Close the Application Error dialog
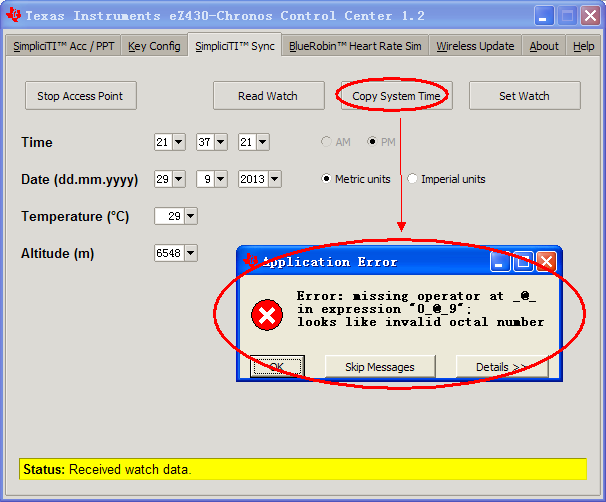This screenshot has height=502, width=606. pos(546,262)
